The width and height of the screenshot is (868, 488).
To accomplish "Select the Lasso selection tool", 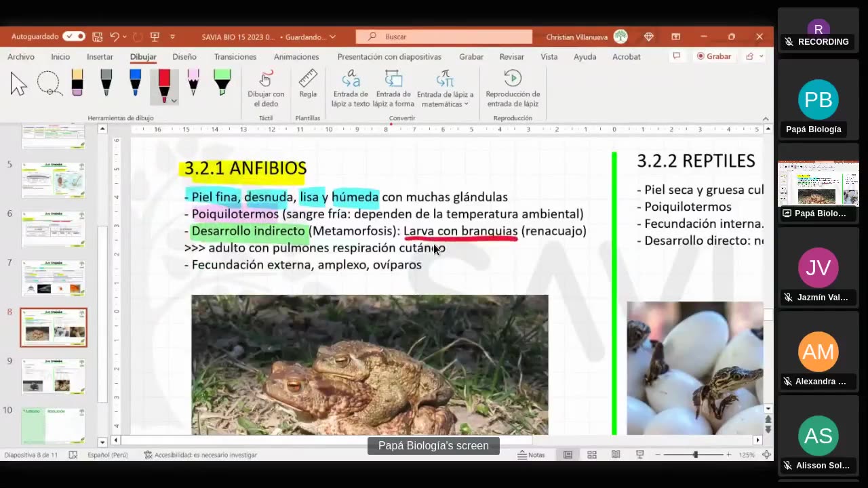I will coord(49,84).
